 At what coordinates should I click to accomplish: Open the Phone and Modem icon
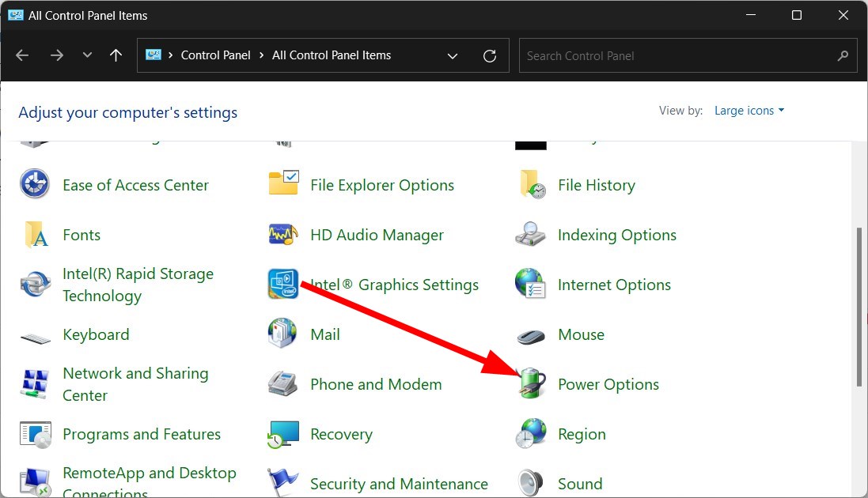[x=283, y=384]
